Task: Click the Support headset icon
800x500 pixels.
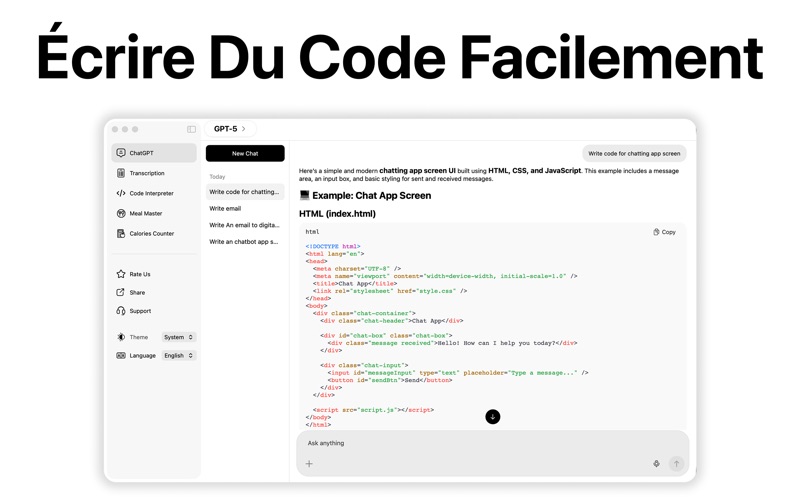Action: tap(121, 311)
